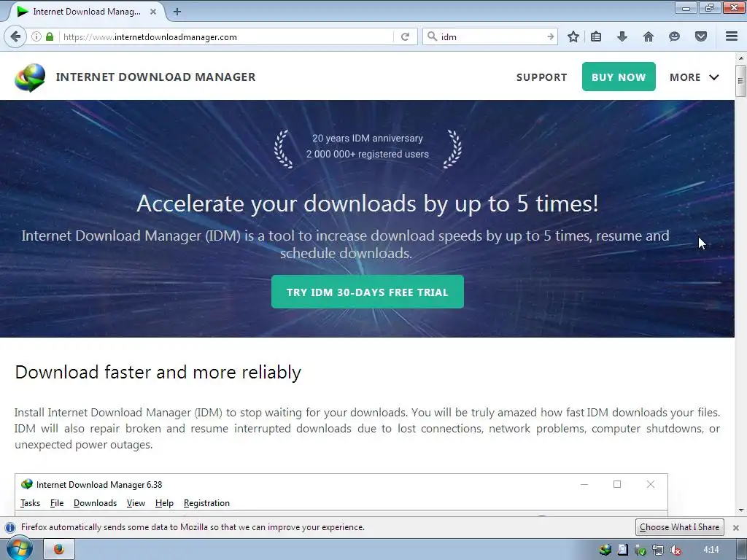
Task: Reload the page with the refresh icon
Action: pos(405,36)
